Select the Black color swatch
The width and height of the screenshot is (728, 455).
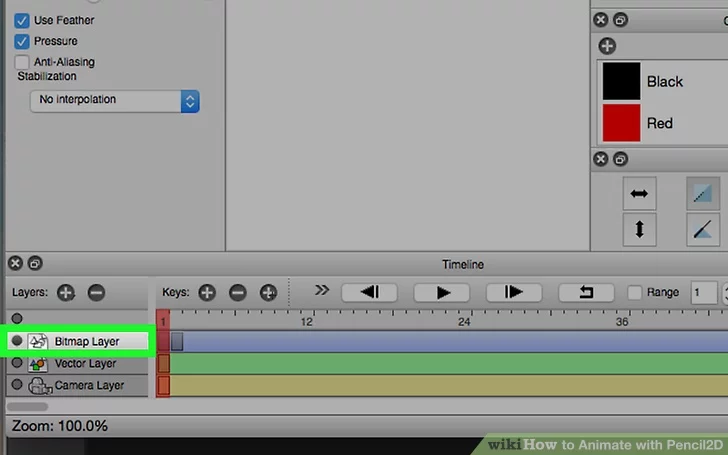click(621, 81)
